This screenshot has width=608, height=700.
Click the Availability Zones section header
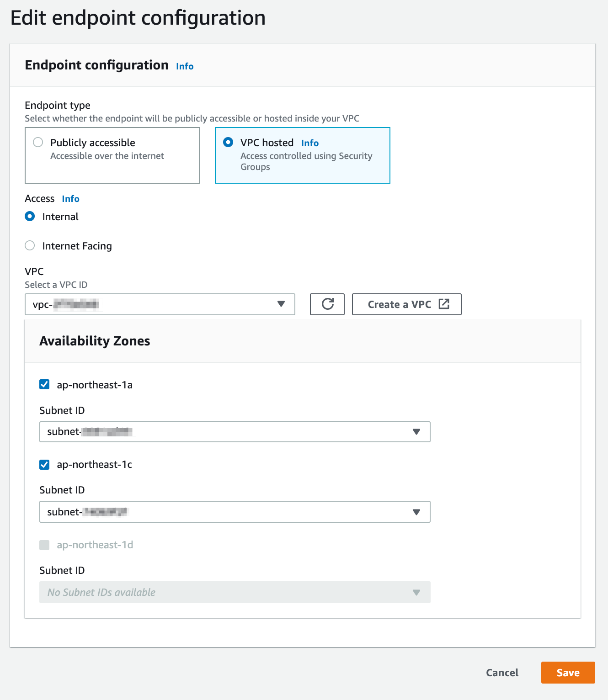pyautogui.click(x=95, y=341)
